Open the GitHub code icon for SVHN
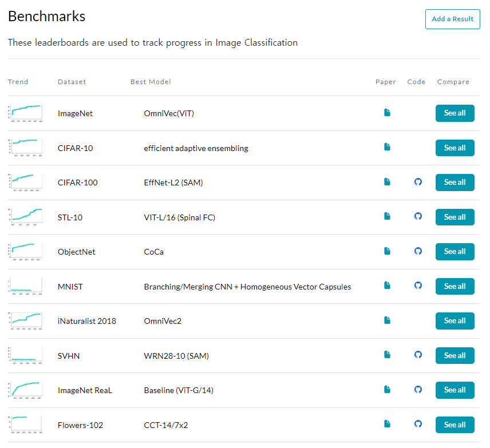Image resolution: width=490 pixels, height=448 pixels. [x=418, y=355]
